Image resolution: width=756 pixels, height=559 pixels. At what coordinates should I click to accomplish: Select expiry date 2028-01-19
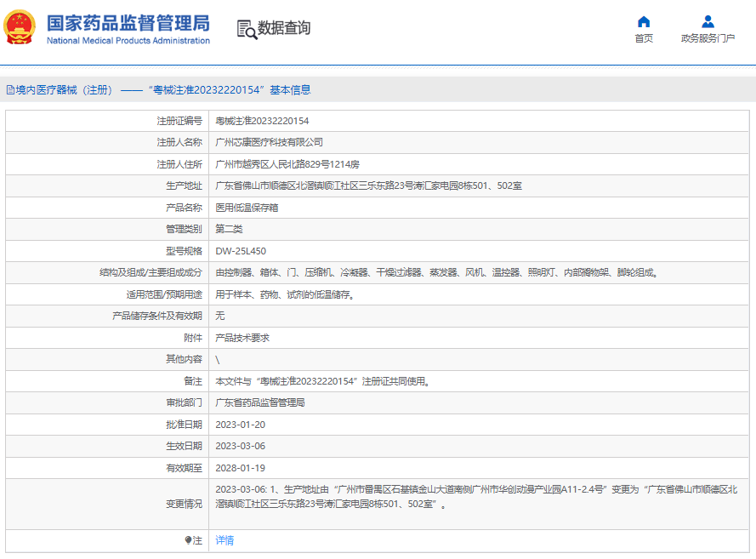tap(240, 468)
